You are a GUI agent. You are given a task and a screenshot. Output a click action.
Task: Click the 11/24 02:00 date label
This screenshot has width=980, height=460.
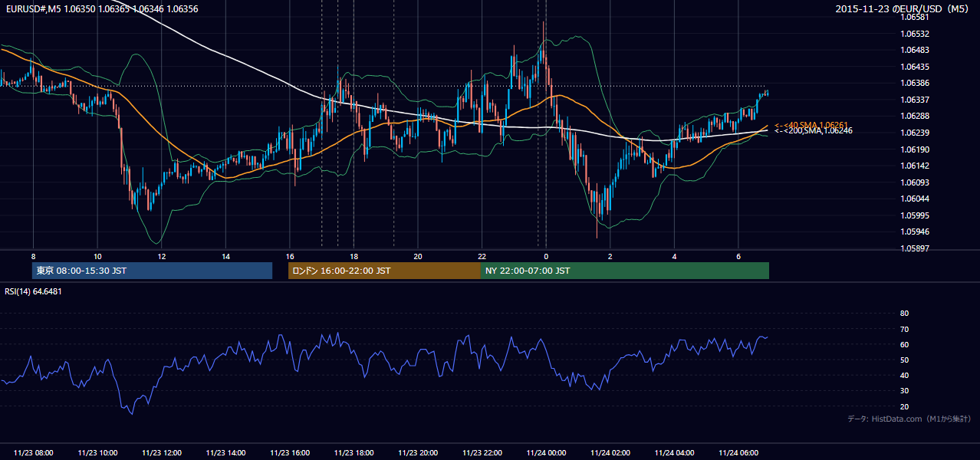click(x=610, y=452)
